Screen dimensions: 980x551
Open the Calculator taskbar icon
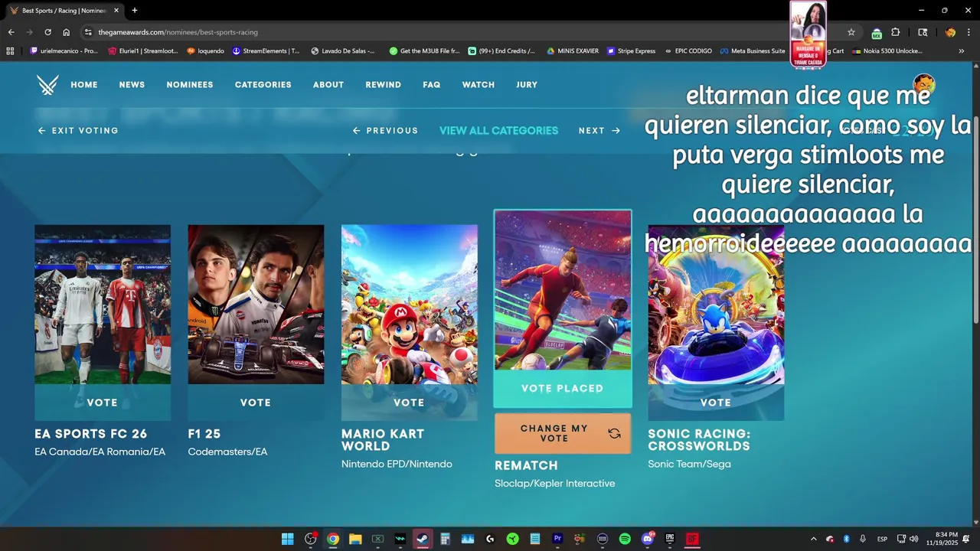pyautogui.click(x=445, y=539)
